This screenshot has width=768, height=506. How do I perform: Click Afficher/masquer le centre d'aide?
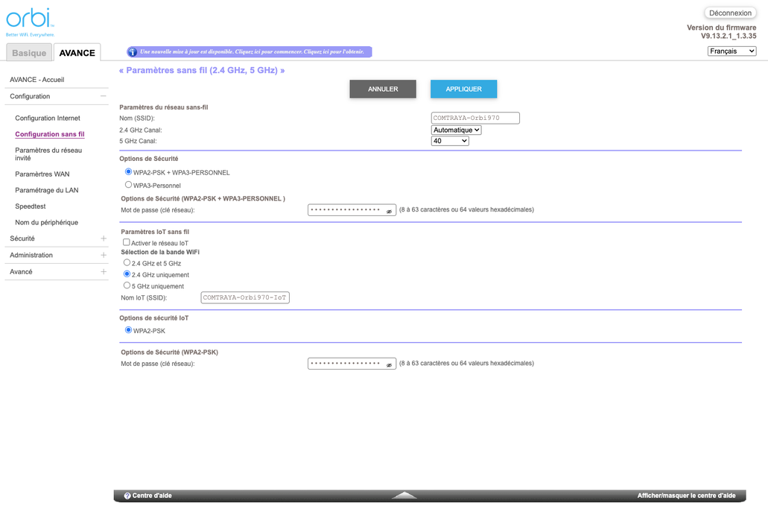(x=686, y=496)
